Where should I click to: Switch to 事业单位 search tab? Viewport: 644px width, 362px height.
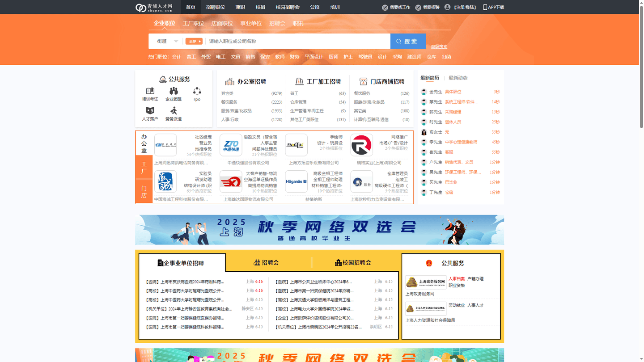coord(251,23)
